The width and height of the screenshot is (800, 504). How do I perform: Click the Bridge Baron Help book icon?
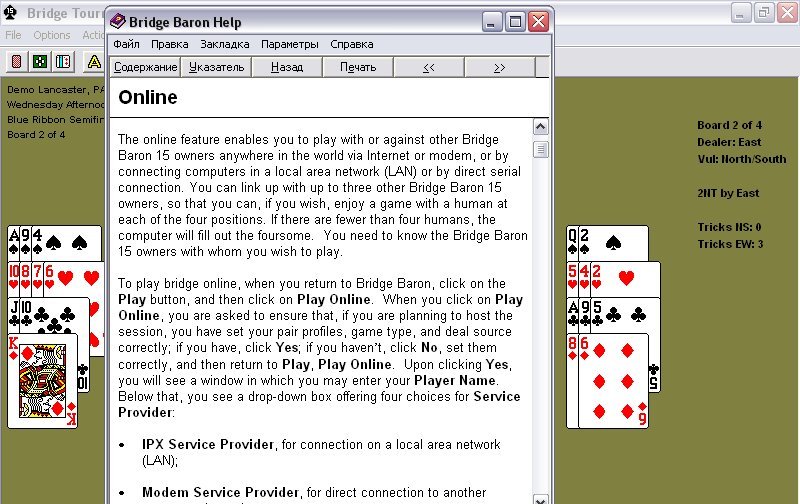tap(118, 21)
